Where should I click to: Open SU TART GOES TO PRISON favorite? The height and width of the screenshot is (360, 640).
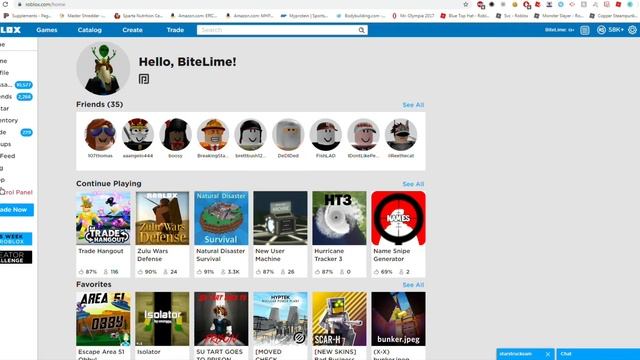coord(221,325)
